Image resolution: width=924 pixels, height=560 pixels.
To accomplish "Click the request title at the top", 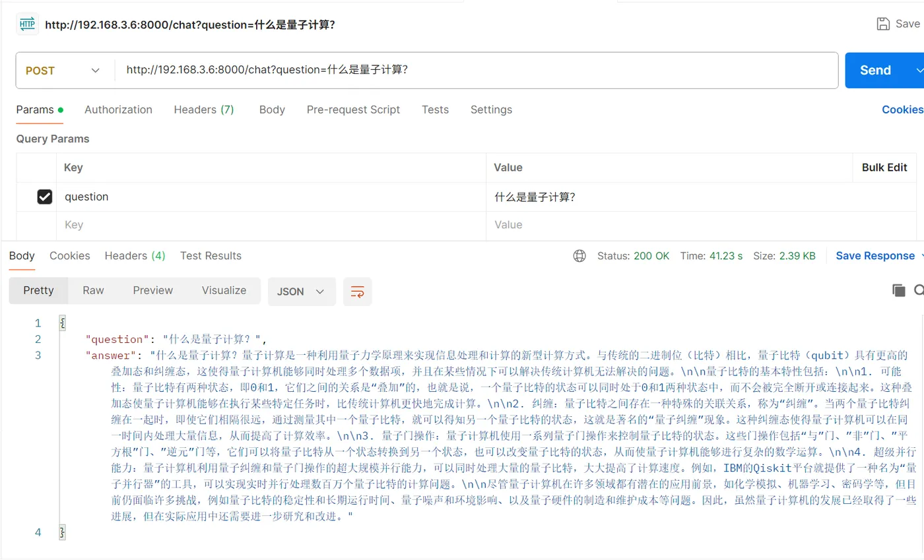I will pyautogui.click(x=190, y=25).
